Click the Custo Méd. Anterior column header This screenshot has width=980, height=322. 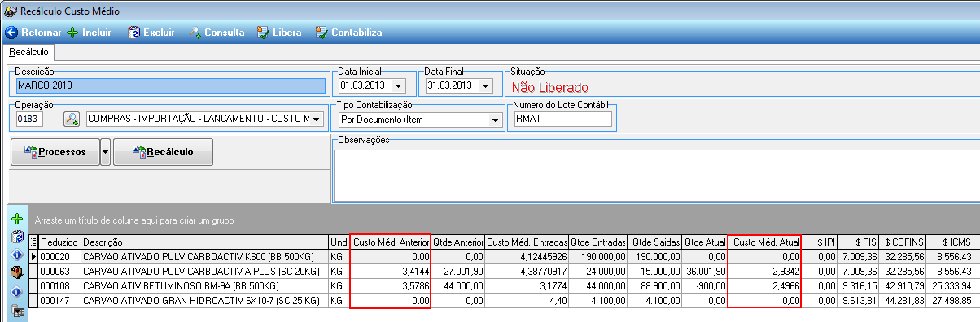(x=391, y=242)
